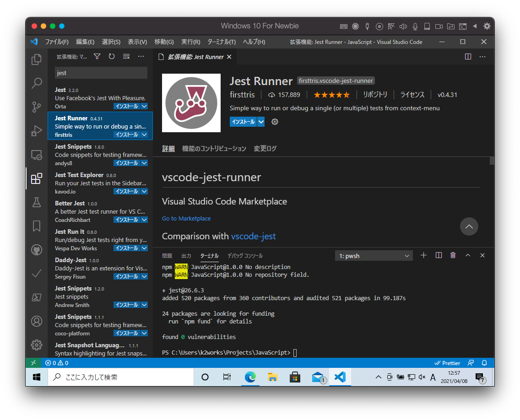520x420 pixels.
Task: Open remote window green status button
Action: 33,363
